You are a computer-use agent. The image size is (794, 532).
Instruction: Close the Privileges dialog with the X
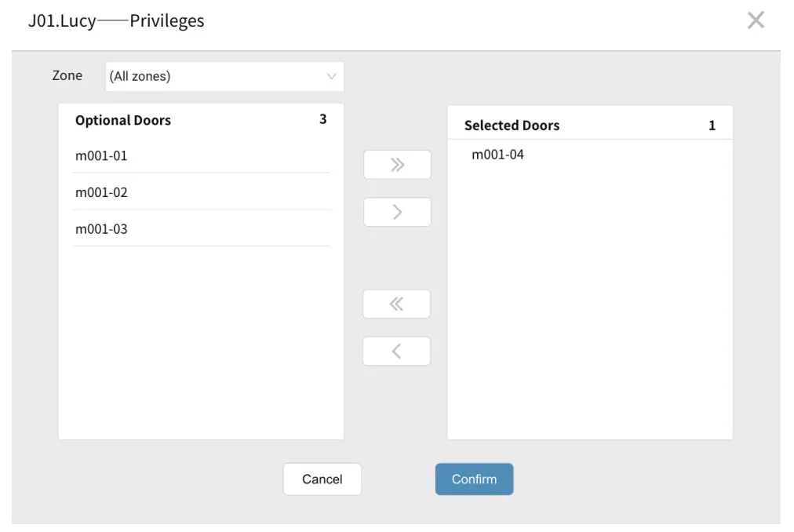[756, 20]
